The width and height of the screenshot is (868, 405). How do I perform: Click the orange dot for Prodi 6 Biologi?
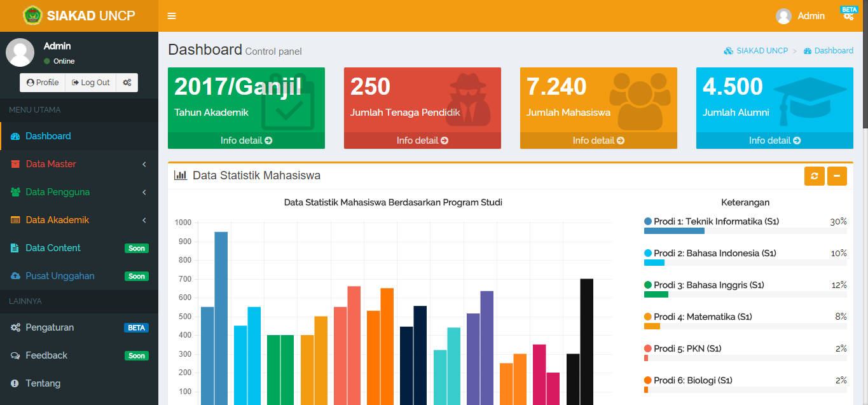click(648, 380)
